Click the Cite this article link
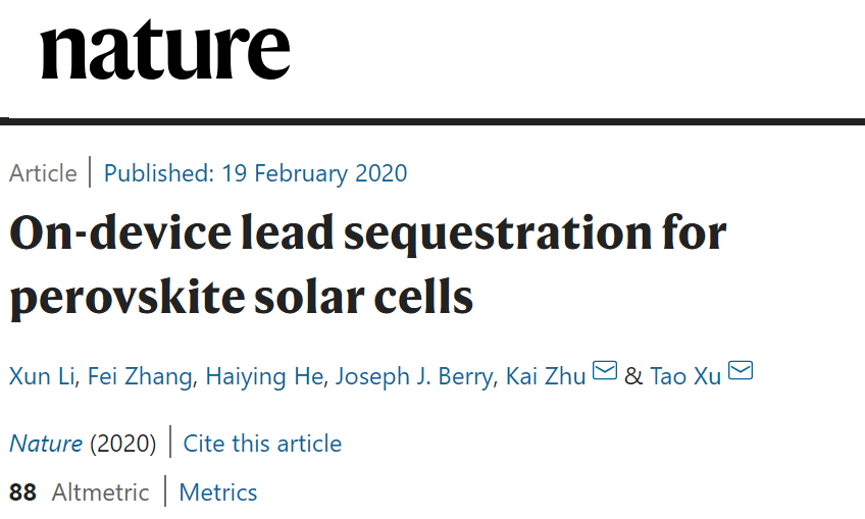 click(262, 443)
